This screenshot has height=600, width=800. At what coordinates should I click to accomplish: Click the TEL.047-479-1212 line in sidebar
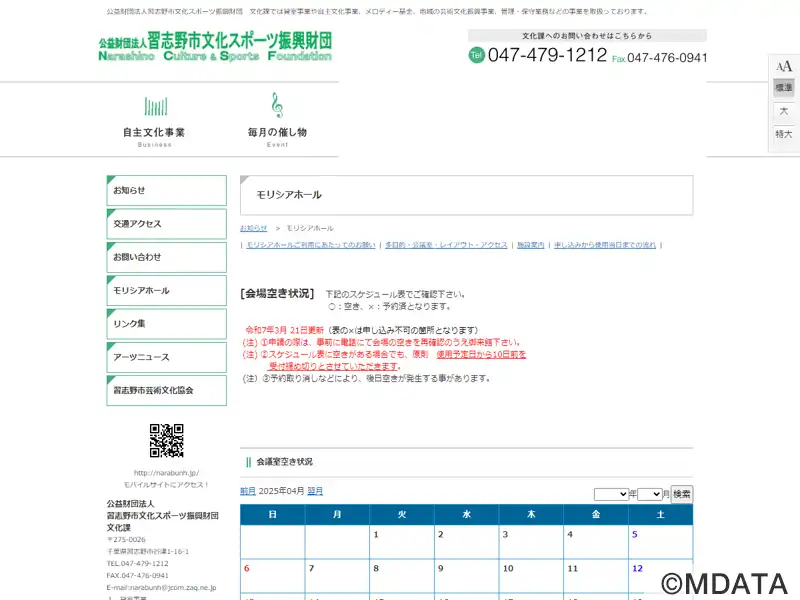137,563
